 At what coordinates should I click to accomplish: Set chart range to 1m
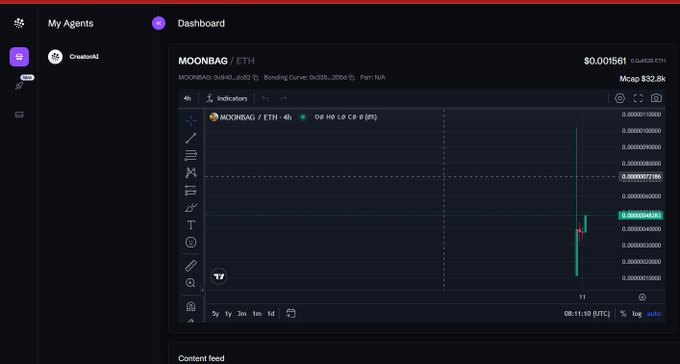point(257,314)
